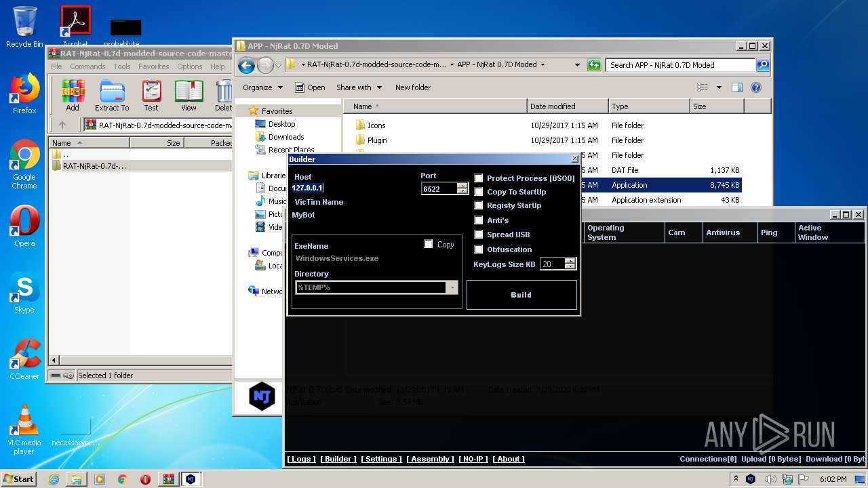The image size is (868, 488).
Task: Enable Copy To StartUp checkbox
Action: [x=479, y=192]
